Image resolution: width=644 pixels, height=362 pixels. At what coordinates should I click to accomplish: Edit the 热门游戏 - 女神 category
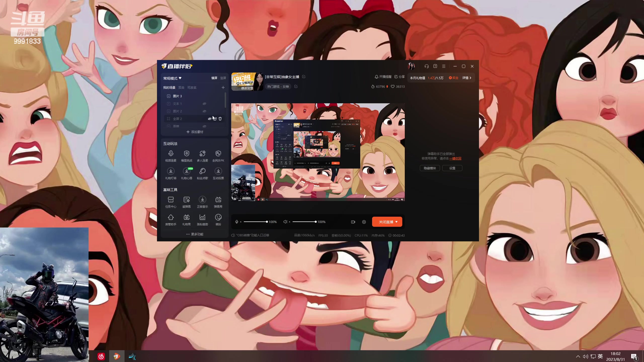click(296, 86)
